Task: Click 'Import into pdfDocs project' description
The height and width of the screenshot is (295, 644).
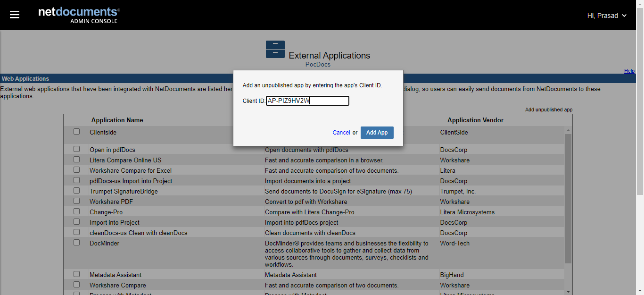Action: click(x=302, y=222)
